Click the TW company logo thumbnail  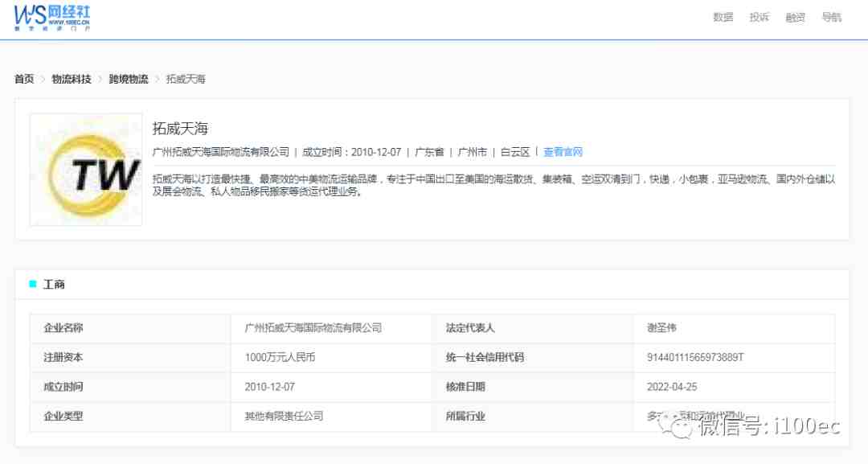point(86,170)
